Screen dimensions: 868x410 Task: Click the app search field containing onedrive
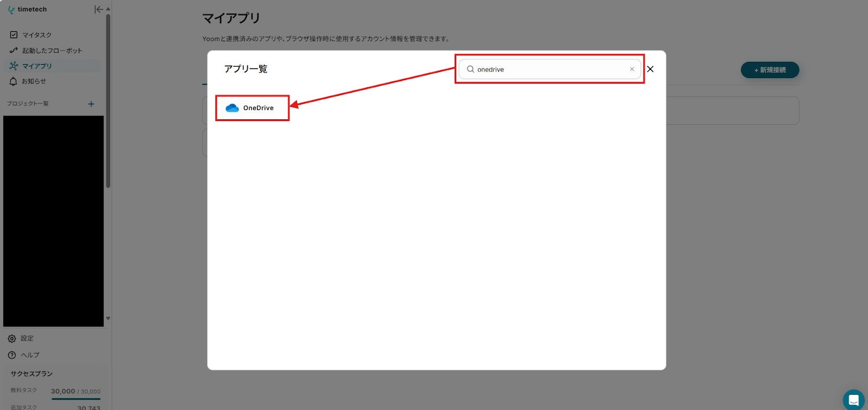550,69
